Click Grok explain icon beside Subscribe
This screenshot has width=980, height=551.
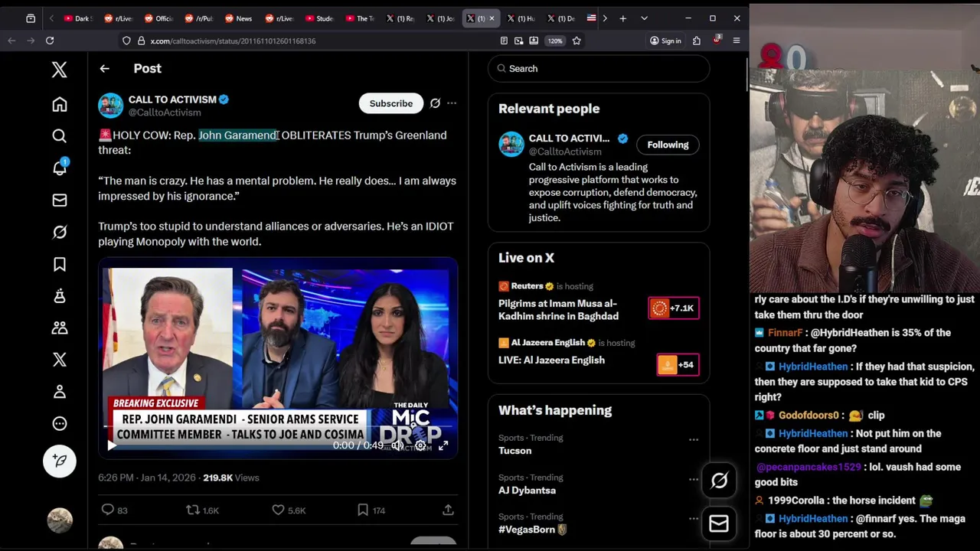pyautogui.click(x=435, y=103)
